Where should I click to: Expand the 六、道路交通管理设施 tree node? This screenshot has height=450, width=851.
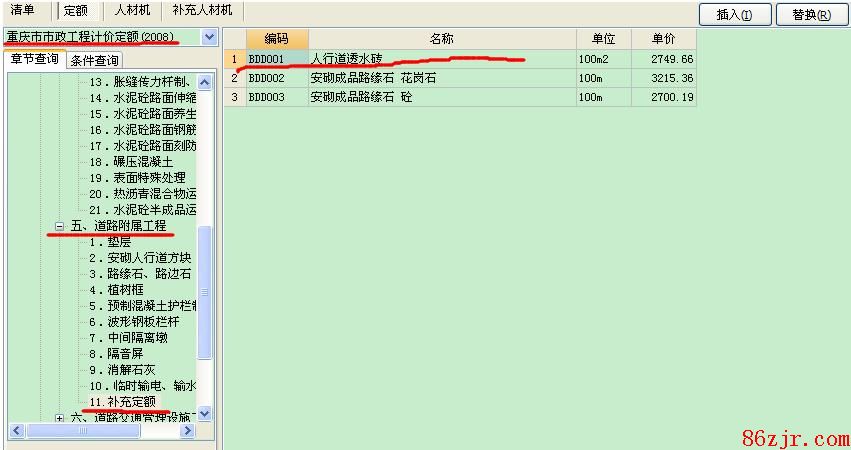click(60, 418)
